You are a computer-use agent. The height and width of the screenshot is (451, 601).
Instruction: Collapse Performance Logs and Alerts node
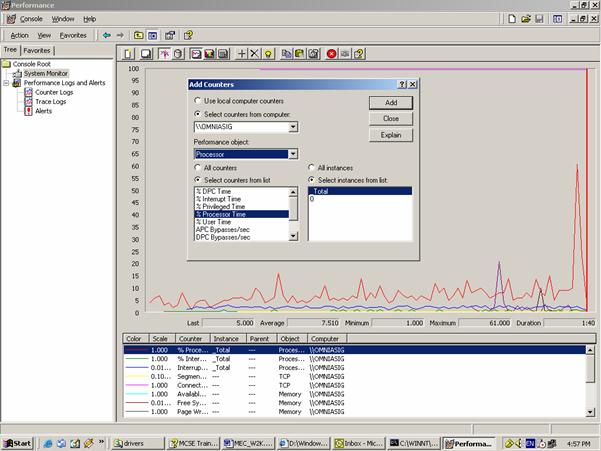[x=6, y=82]
